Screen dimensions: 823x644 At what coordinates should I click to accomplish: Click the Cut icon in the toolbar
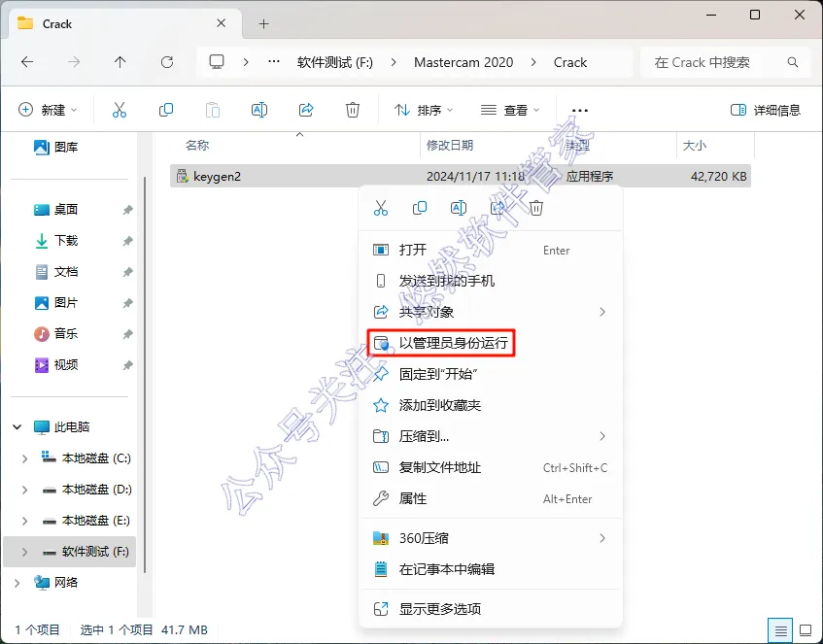(120, 110)
